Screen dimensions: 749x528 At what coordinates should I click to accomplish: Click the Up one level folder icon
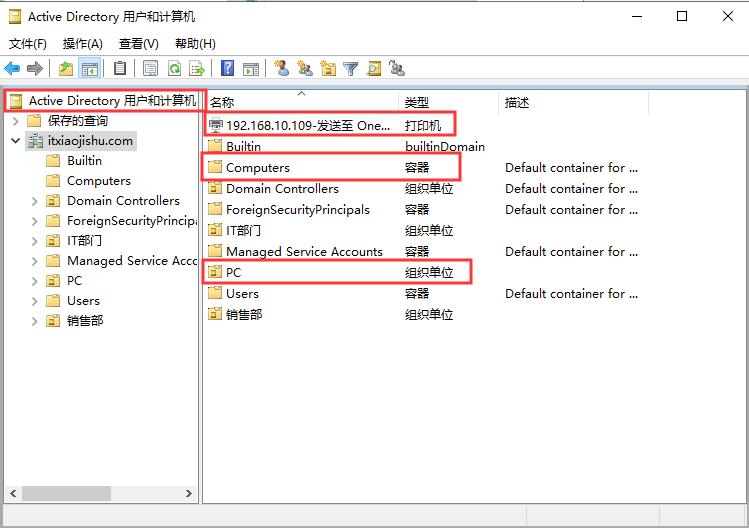[x=66, y=69]
